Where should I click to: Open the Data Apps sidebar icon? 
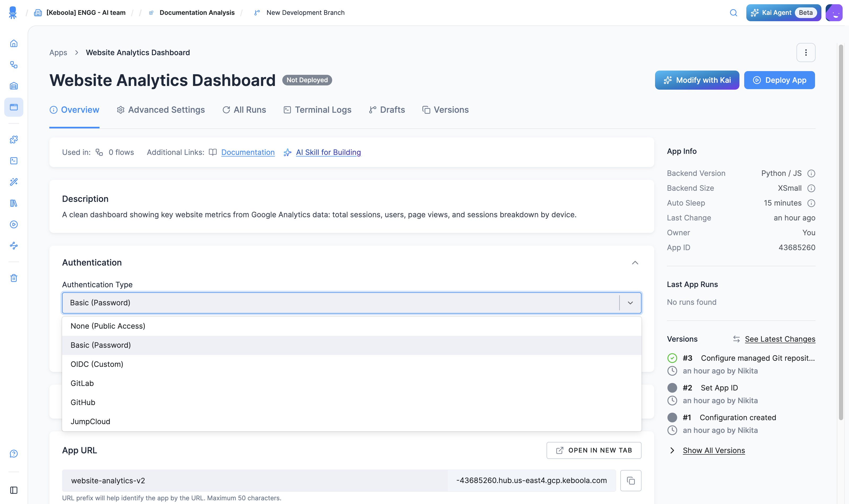pos(14,107)
